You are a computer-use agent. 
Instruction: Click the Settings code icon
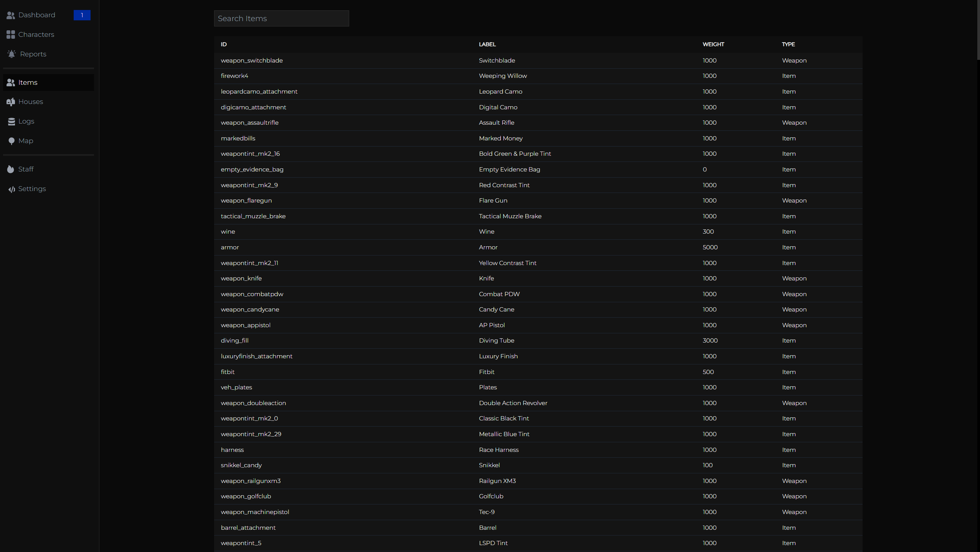coord(12,189)
